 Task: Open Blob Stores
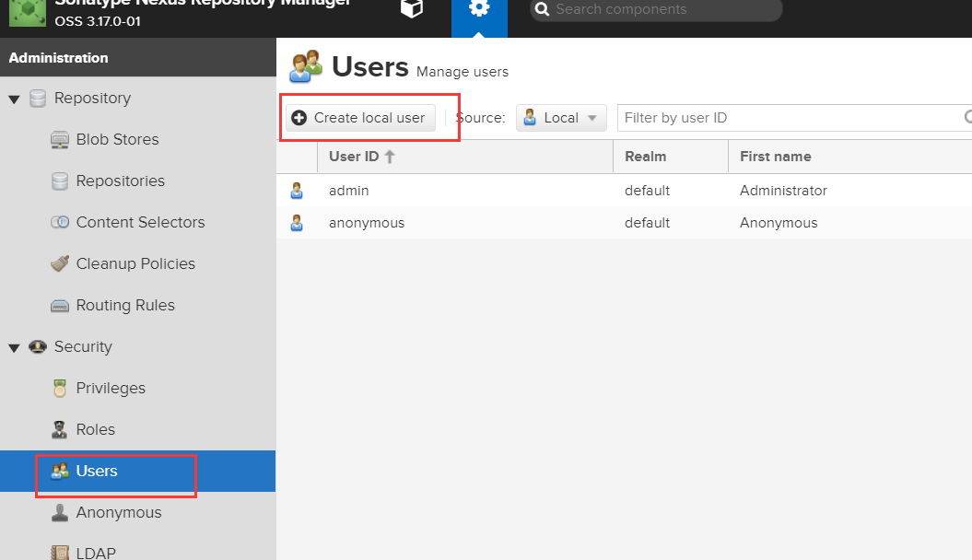coord(117,139)
